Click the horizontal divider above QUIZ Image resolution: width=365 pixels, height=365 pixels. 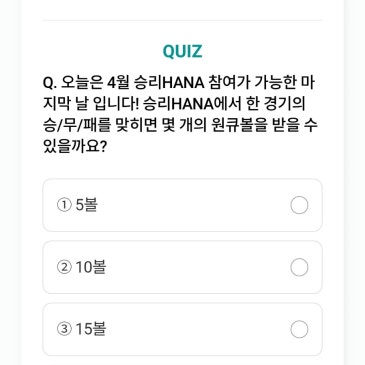(x=182, y=20)
